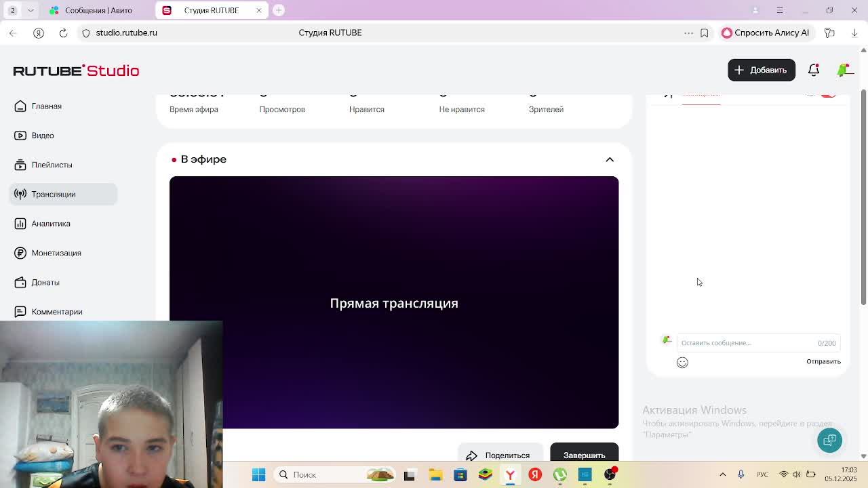Click the Комментарии speech bubble icon
The image size is (868, 488).
point(20,312)
